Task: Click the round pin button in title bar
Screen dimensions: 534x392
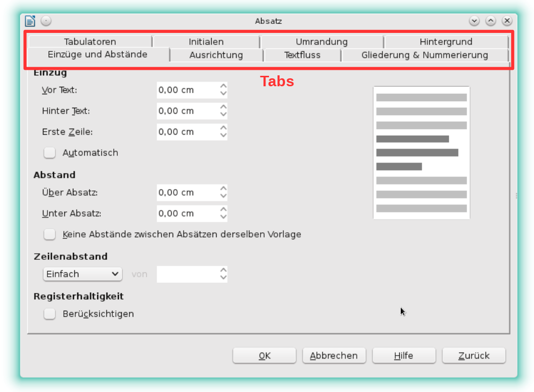Action: (x=46, y=21)
